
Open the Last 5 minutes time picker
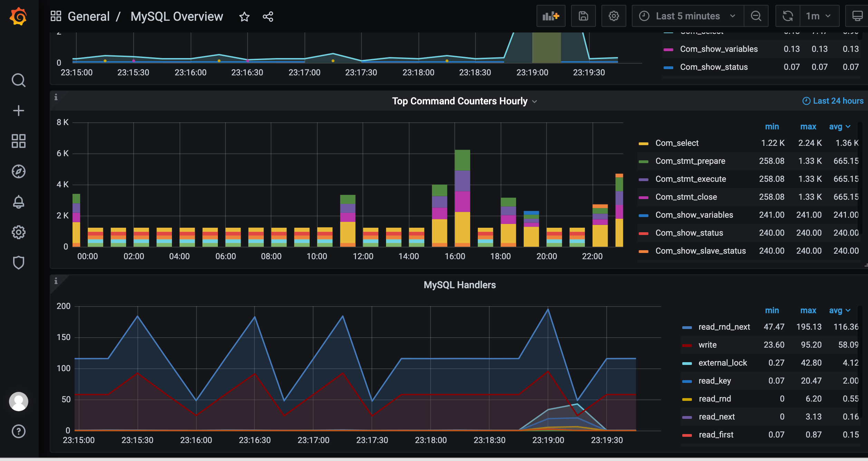coord(687,16)
